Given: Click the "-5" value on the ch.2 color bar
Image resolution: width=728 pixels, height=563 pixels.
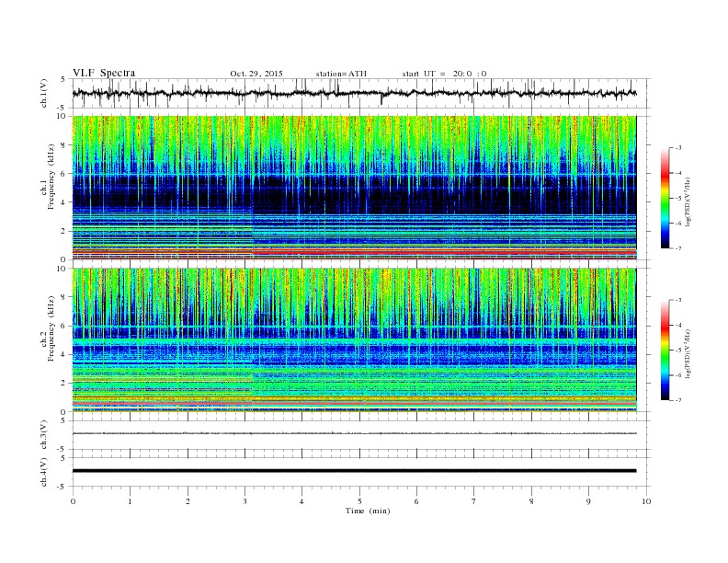Looking at the screenshot, I should [x=677, y=350].
